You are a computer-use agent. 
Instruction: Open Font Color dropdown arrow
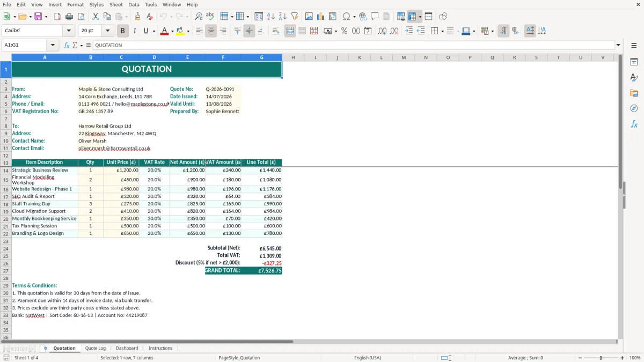pos(172,31)
